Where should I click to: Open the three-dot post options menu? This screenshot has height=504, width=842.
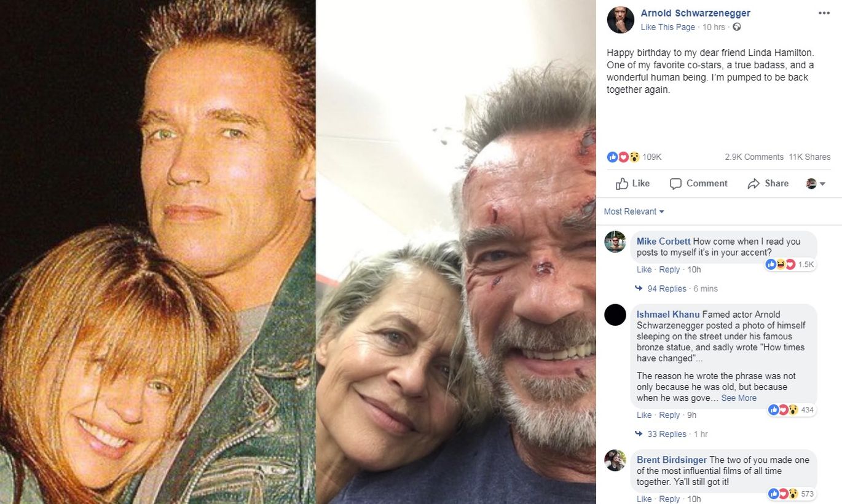824,13
